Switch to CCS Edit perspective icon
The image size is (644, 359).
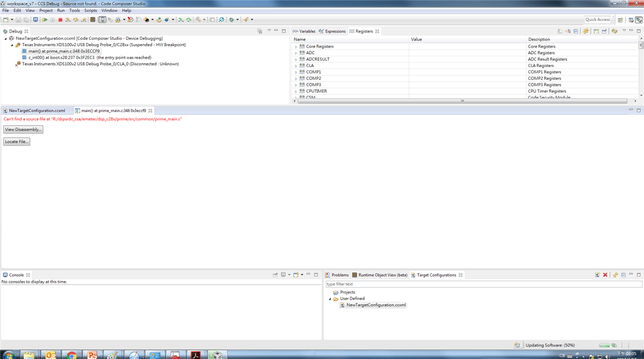[x=631, y=20]
